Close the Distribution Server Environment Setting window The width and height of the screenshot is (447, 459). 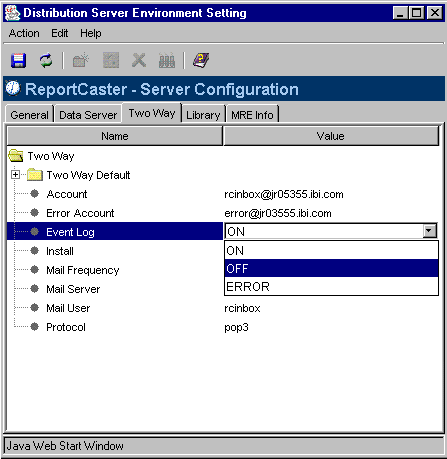coord(435,13)
